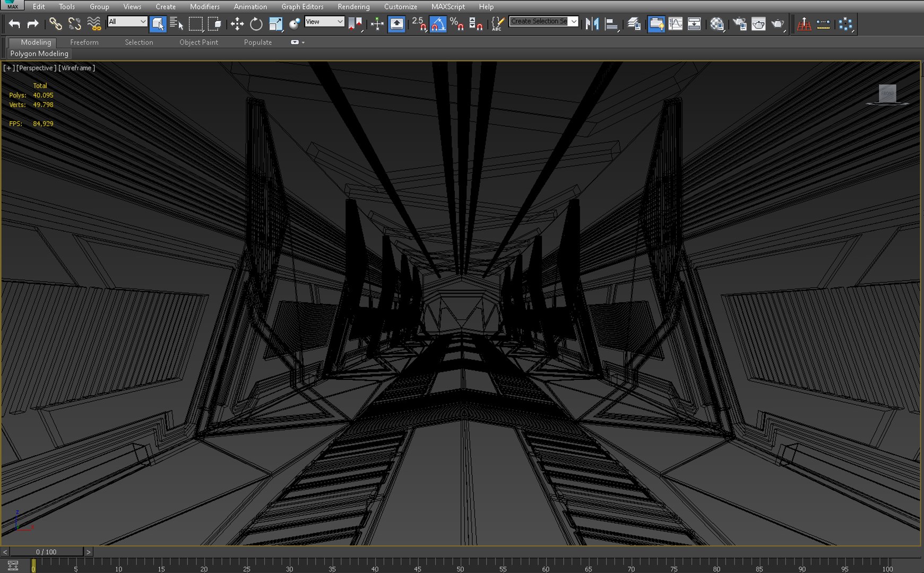924x573 pixels.
Task: Click Select and Manipulate icon
Action: pos(377,24)
